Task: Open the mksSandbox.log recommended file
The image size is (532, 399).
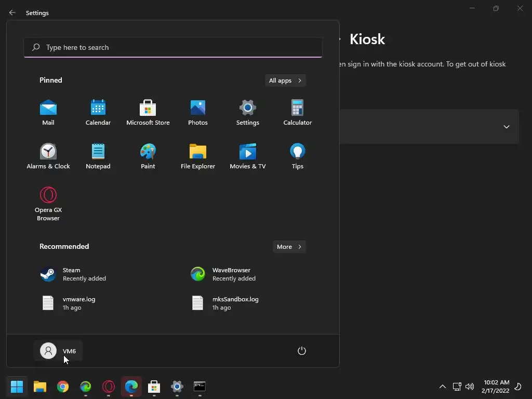Action: point(224,303)
